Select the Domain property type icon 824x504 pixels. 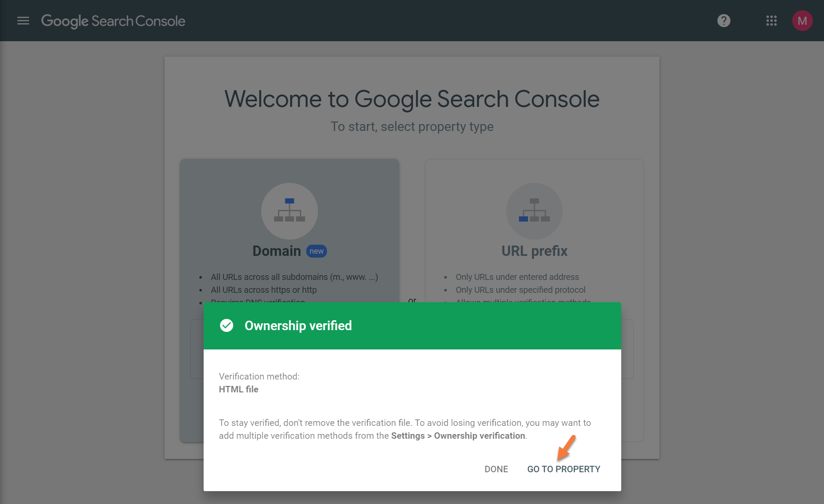click(x=289, y=211)
